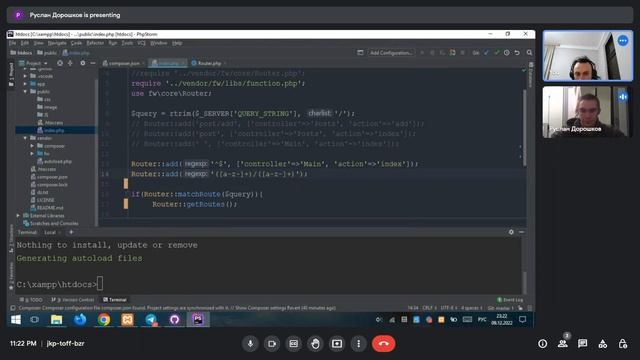This screenshot has height=360, width=640.
Task: Click VCS commit green checkmark
Action: coord(496,53)
